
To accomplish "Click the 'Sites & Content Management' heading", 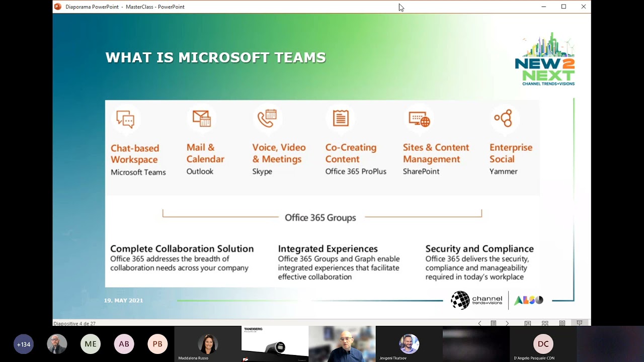I will (x=436, y=153).
